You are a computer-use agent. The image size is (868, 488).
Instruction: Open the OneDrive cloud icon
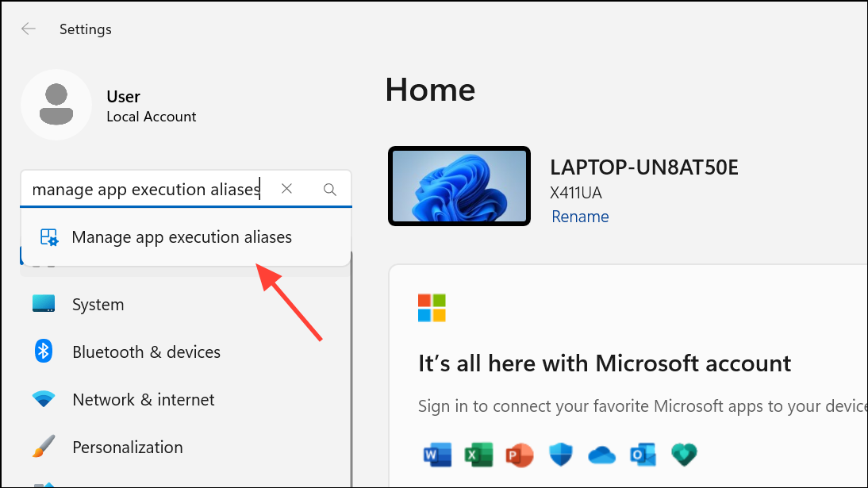point(602,454)
